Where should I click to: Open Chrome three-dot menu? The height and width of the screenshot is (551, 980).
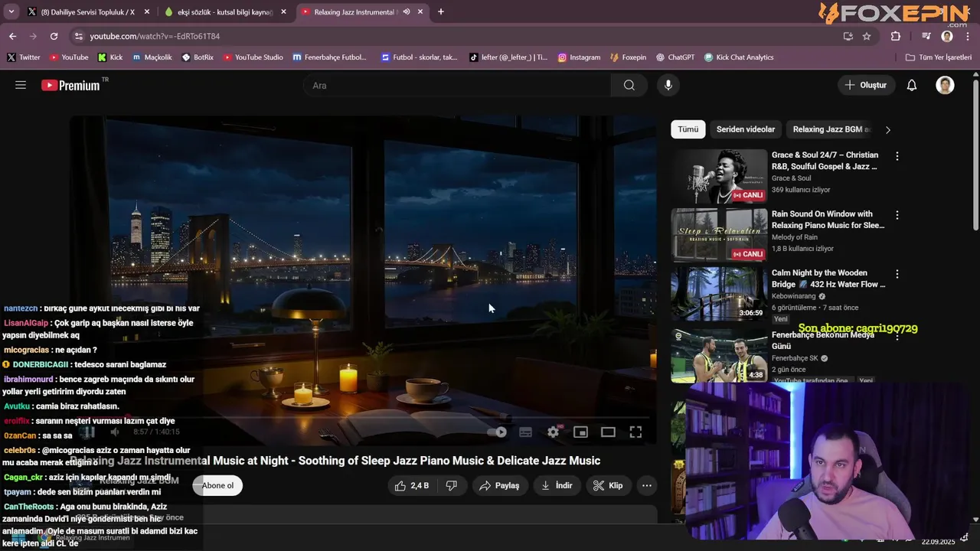(x=968, y=36)
